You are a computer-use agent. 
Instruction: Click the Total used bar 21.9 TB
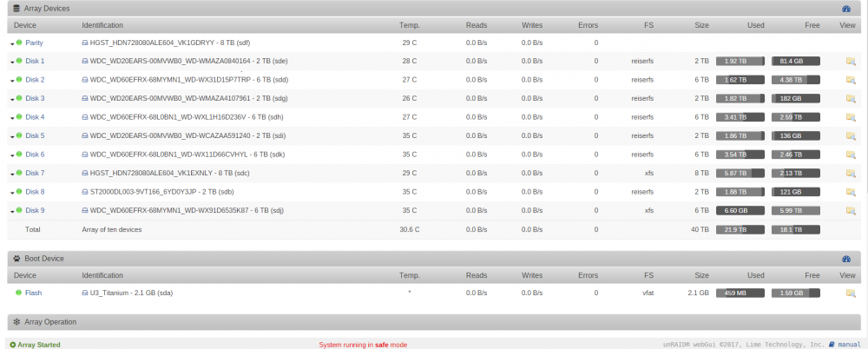coord(740,229)
